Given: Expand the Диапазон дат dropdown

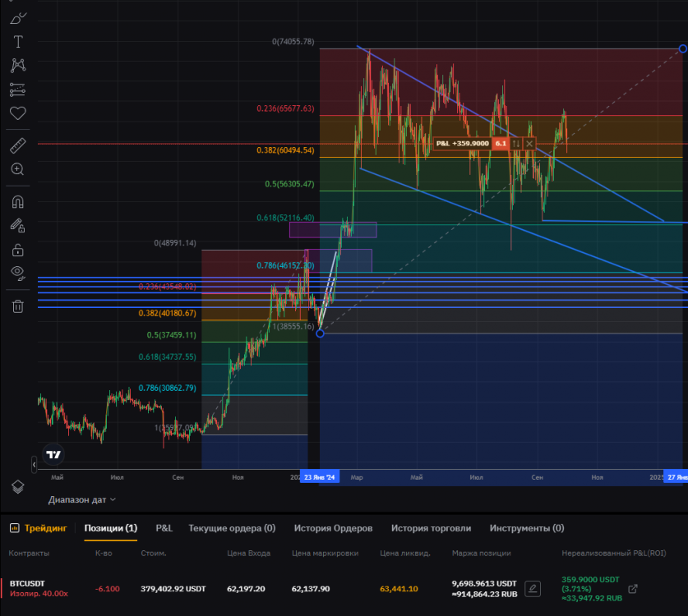Looking at the screenshot, I should tap(81, 499).
